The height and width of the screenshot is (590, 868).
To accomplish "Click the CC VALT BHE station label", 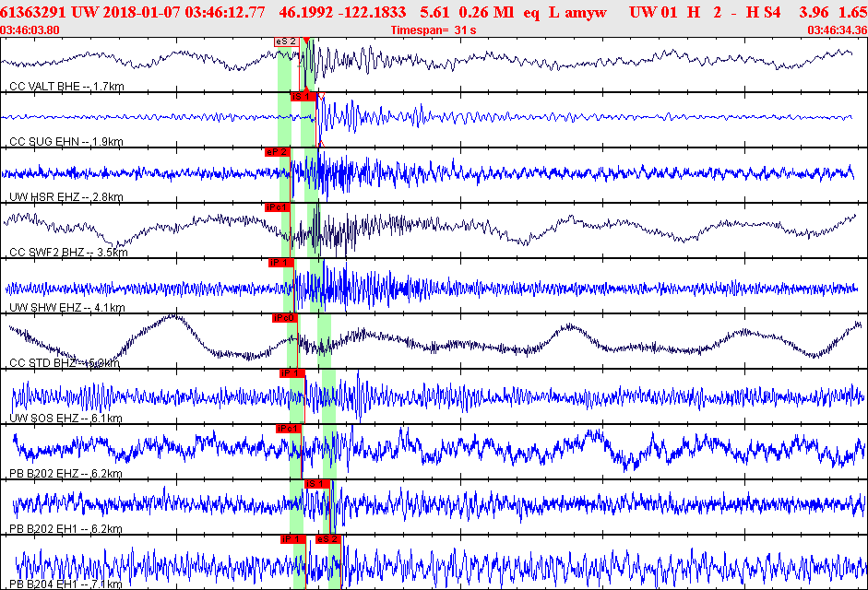I will coord(66,87).
